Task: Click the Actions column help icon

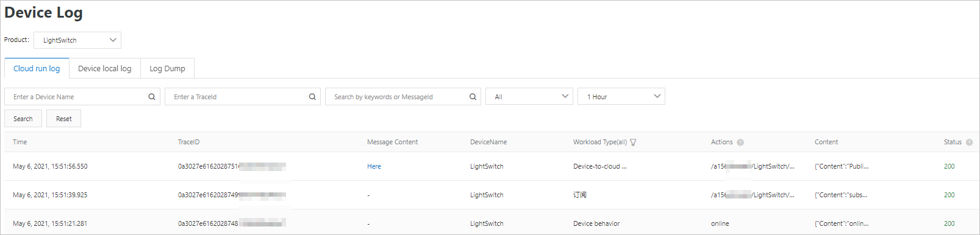Action: 740,142
